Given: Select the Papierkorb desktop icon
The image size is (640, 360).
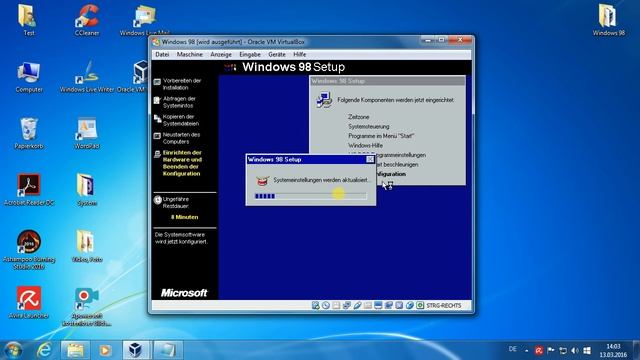Looking at the screenshot, I should (29, 134).
